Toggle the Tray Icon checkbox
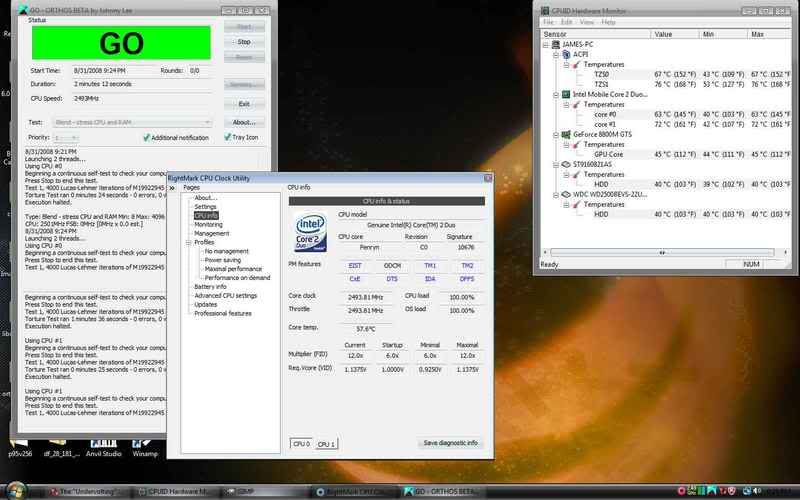Image resolution: width=800 pixels, height=500 pixels. tap(226, 137)
